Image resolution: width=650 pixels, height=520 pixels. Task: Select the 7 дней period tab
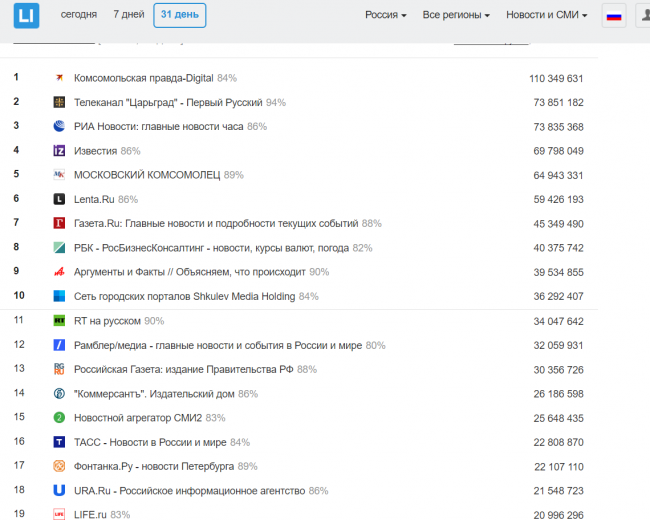click(x=129, y=15)
